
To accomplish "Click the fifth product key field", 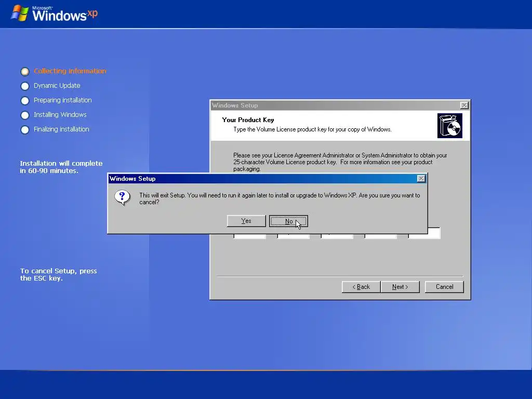I will (x=434, y=233).
